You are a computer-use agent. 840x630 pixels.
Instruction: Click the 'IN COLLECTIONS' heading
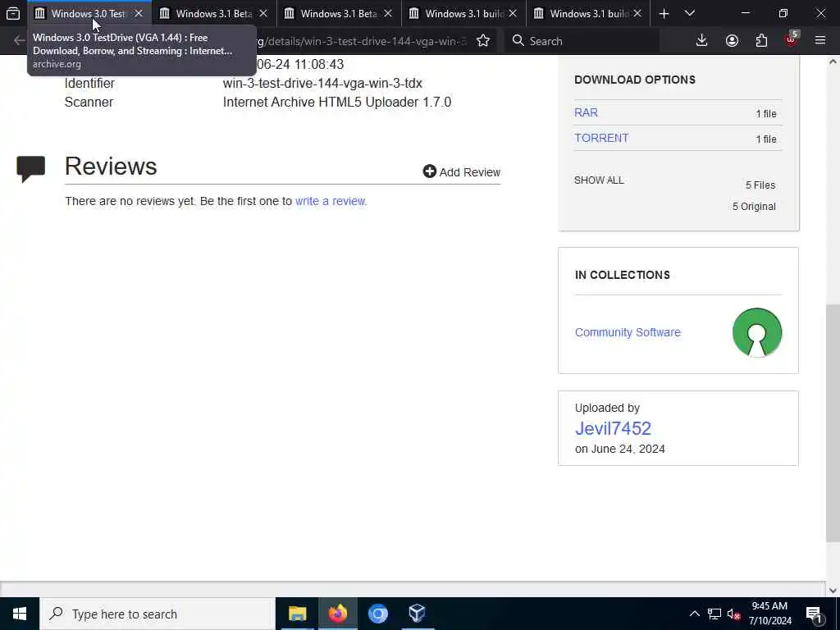point(623,275)
